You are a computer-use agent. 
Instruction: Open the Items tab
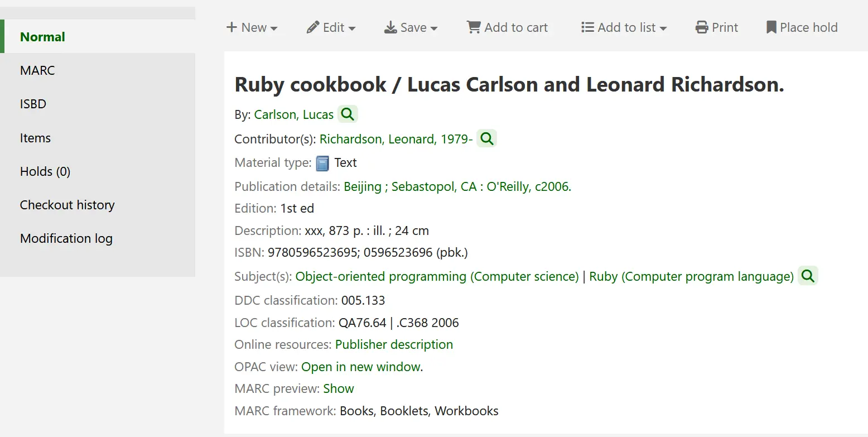98,138
